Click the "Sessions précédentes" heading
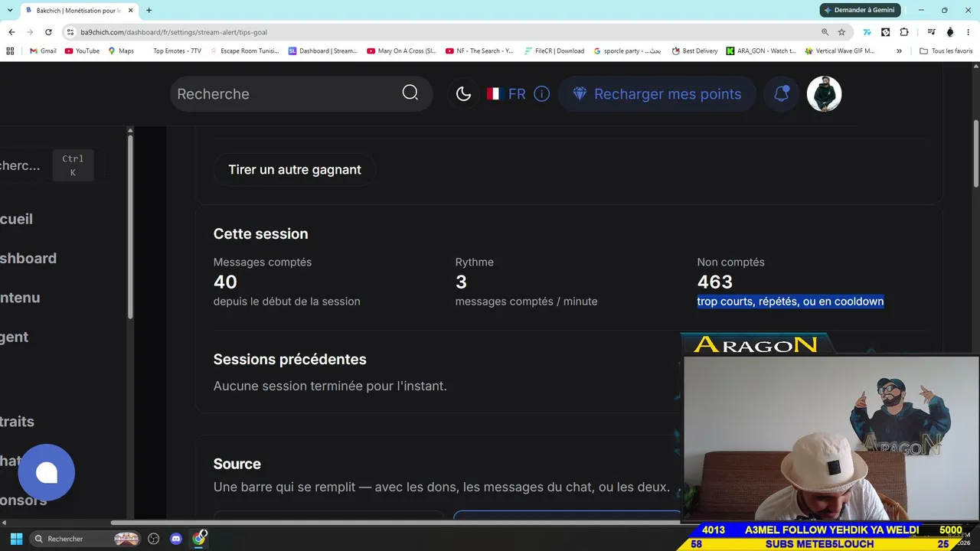The image size is (980, 551). coord(290,360)
